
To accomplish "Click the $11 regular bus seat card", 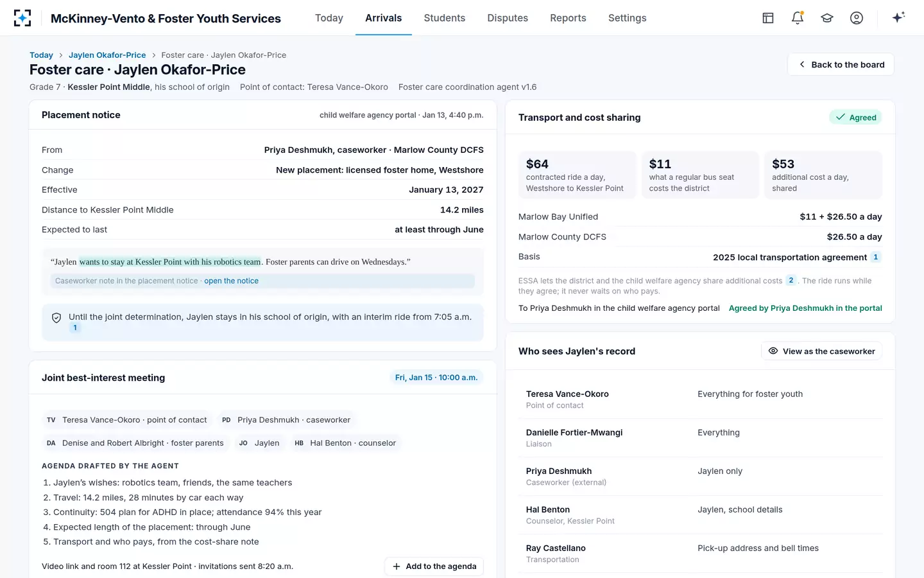I will pos(701,175).
